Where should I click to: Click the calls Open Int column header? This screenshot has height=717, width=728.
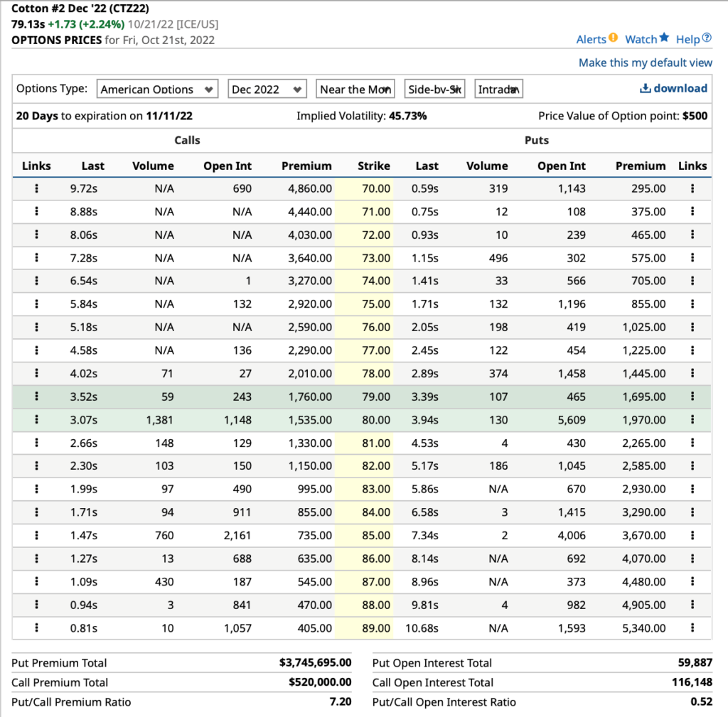[x=227, y=166]
